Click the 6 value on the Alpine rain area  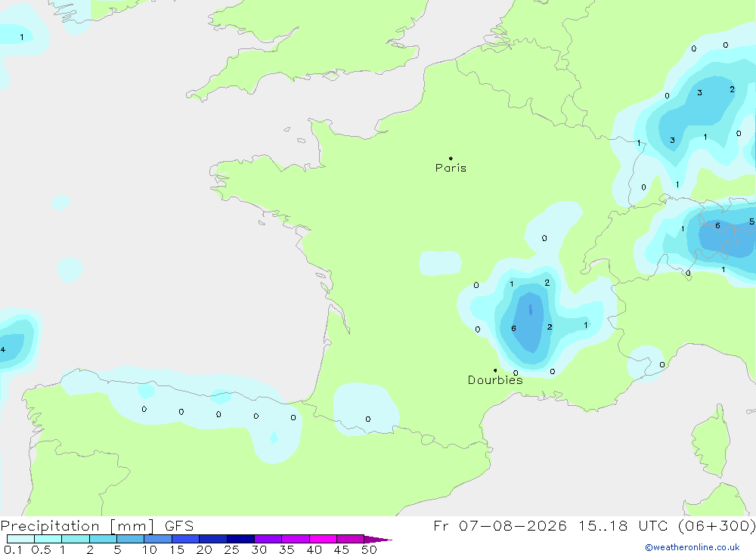[717, 226]
